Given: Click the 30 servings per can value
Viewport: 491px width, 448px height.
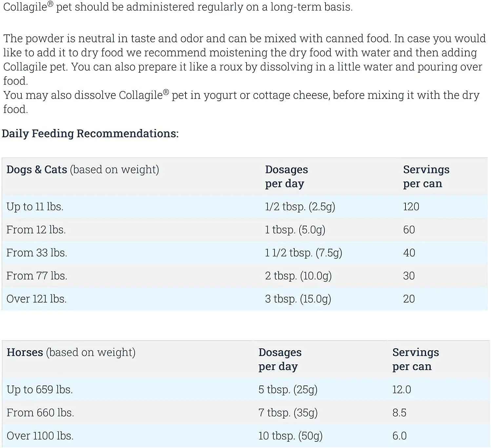Looking at the screenshot, I should tap(409, 276).
